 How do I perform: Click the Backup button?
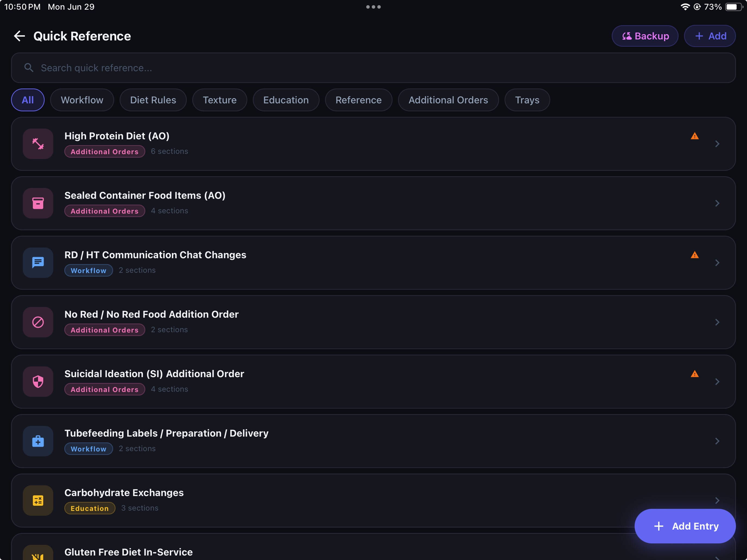645,36
